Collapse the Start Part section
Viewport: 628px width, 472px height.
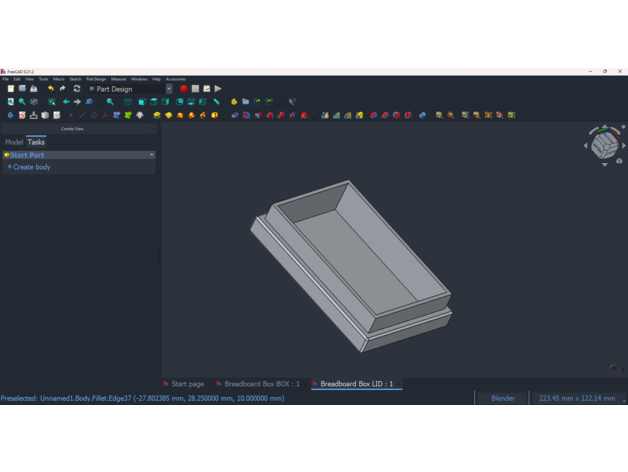(x=151, y=155)
